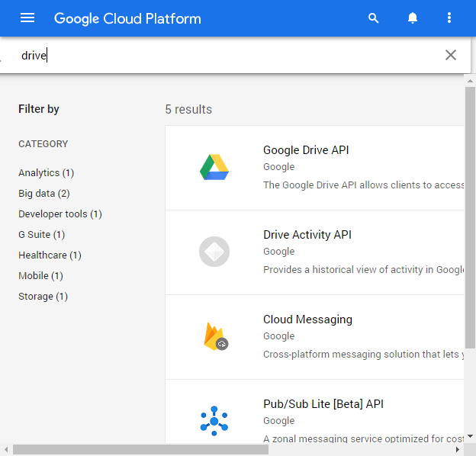Screen dimensions: 476x456
Task: Filter by Mobile (1) category
Action: click(40, 276)
